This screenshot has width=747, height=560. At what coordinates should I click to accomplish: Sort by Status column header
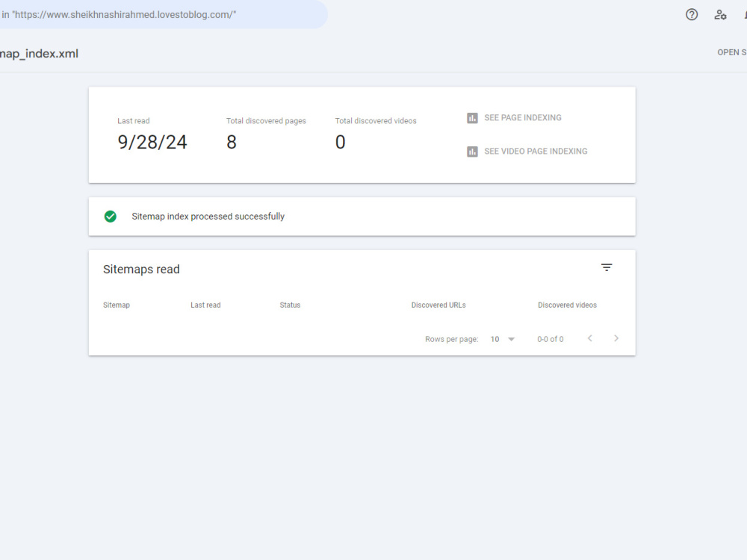(x=290, y=305)
